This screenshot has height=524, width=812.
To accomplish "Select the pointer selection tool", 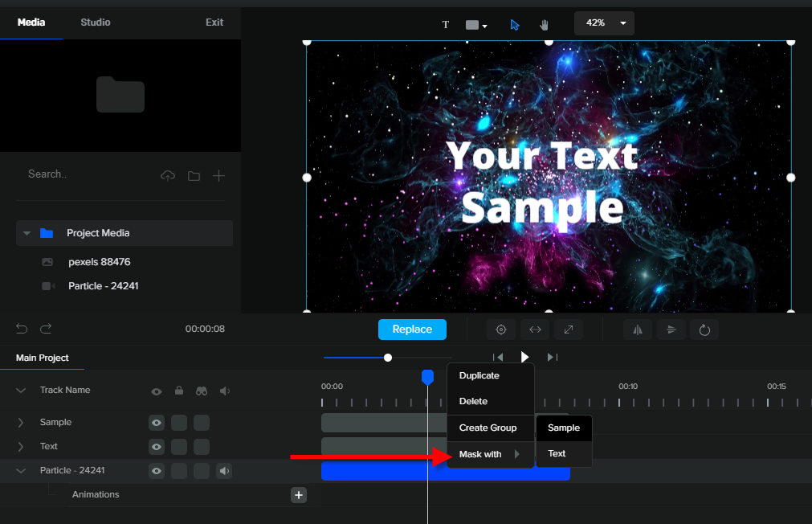I will [514, 25].
